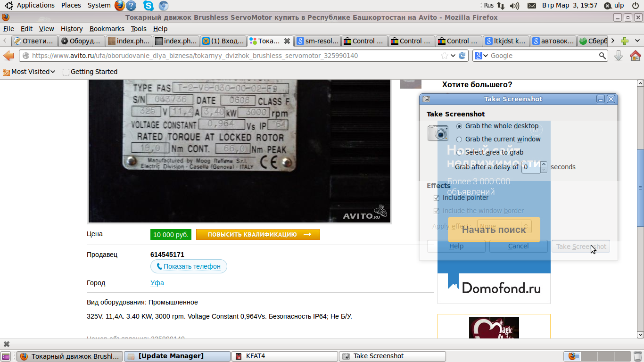Open the Getting Started bookmark
644x362 pixels.
[x=90, y=72]
